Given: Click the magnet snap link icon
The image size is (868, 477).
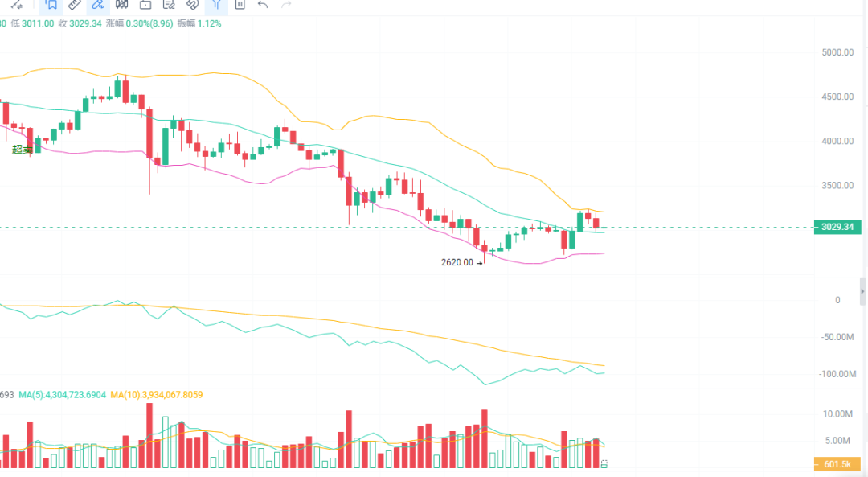Looking at the screenshot, I should (x=193, y=5).
